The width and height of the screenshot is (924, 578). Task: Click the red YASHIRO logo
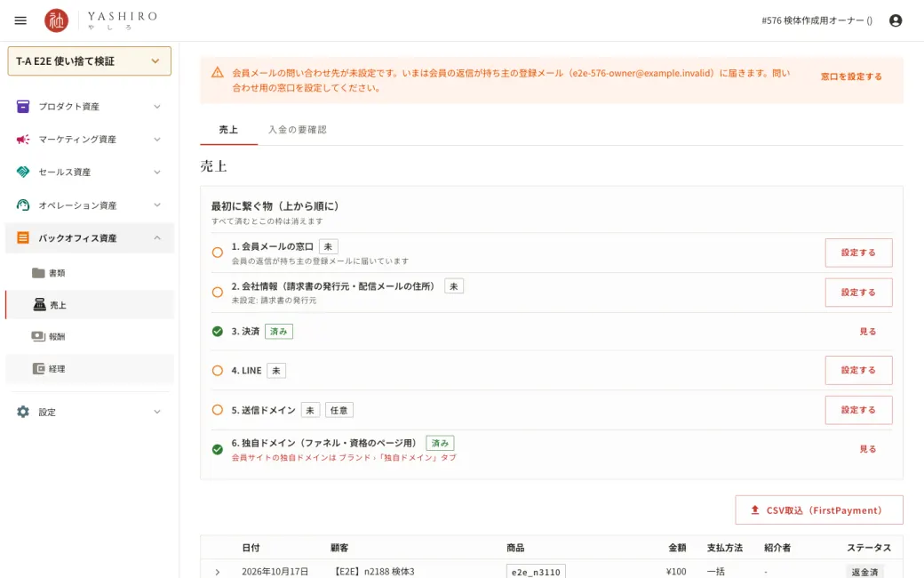57,20
